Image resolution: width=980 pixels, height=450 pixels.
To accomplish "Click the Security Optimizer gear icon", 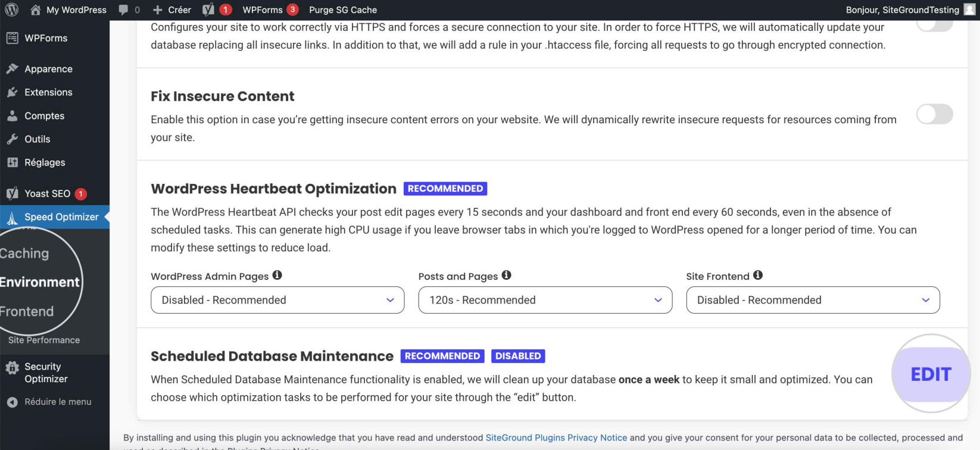I will tap(12, 368).
